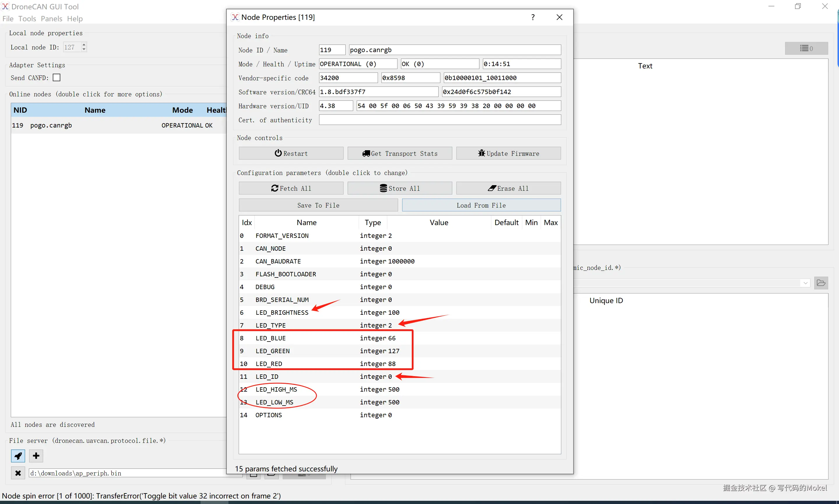Click Save To File button
The image size is (839, 504).
pyautogui.click(x=318, y=206)
